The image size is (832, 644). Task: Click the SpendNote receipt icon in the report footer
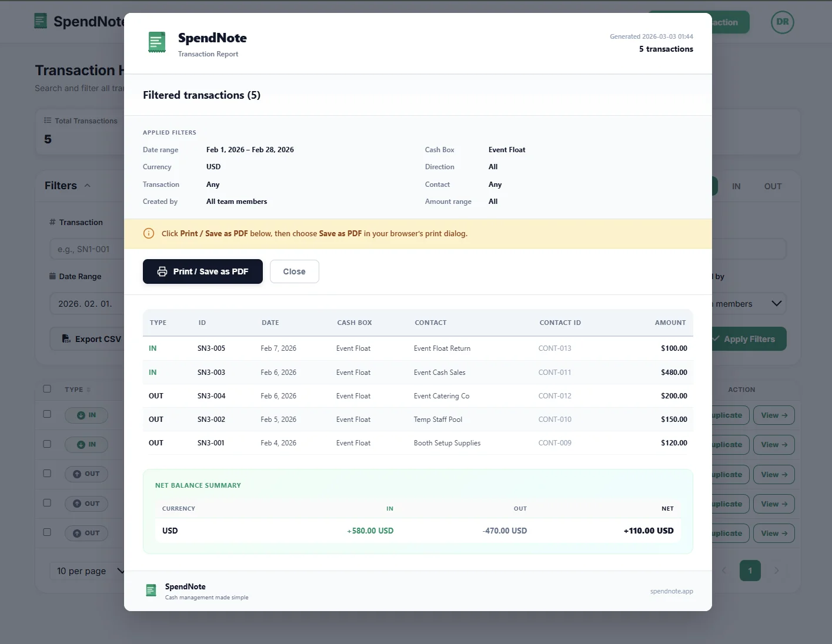151,590
